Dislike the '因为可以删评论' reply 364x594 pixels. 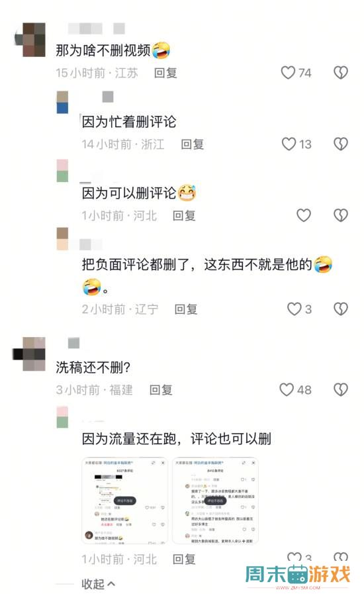(341, 215)
